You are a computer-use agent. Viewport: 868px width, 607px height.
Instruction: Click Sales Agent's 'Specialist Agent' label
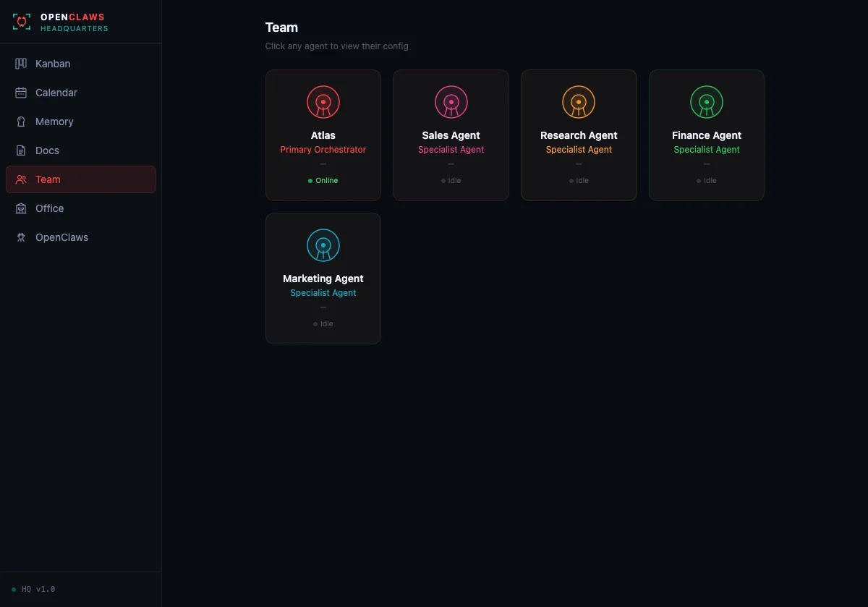click(x=451, y=150)
